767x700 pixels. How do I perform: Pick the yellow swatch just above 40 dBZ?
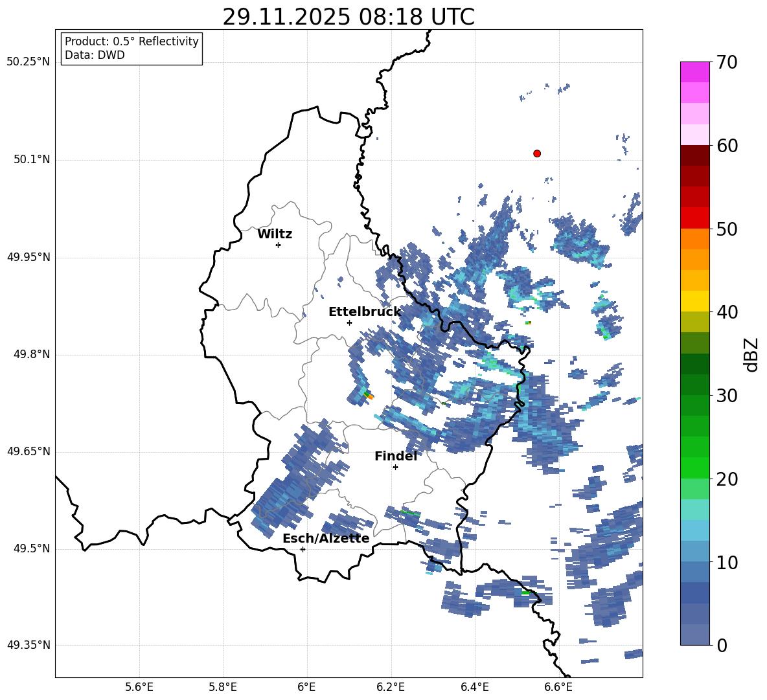click(x=695, y=301)
